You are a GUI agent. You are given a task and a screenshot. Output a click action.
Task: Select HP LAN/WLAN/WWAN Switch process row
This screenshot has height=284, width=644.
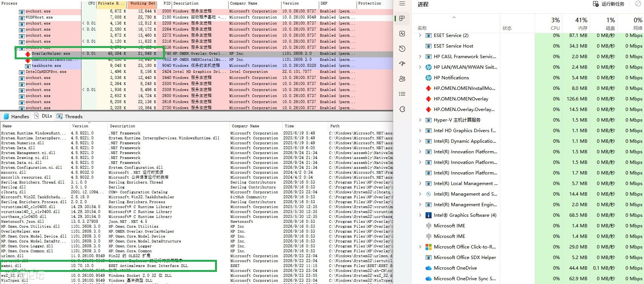(528, 67)
